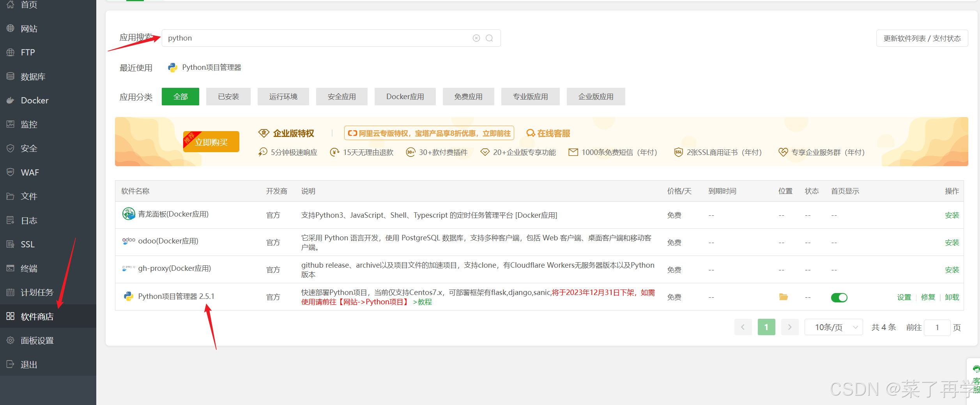Screen dimensions: 980x405
Task: Click the gh-proxy app icon
Action: [128, 268]
